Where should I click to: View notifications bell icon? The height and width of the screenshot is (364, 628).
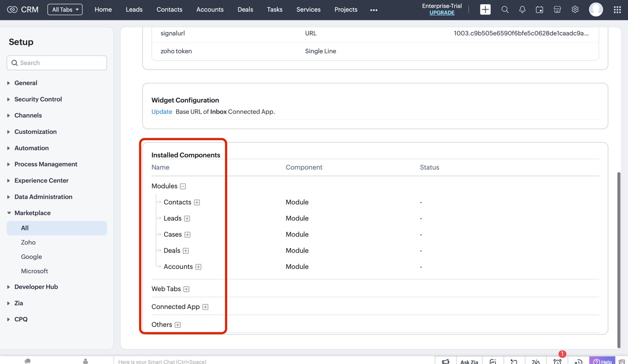[522, 10]
